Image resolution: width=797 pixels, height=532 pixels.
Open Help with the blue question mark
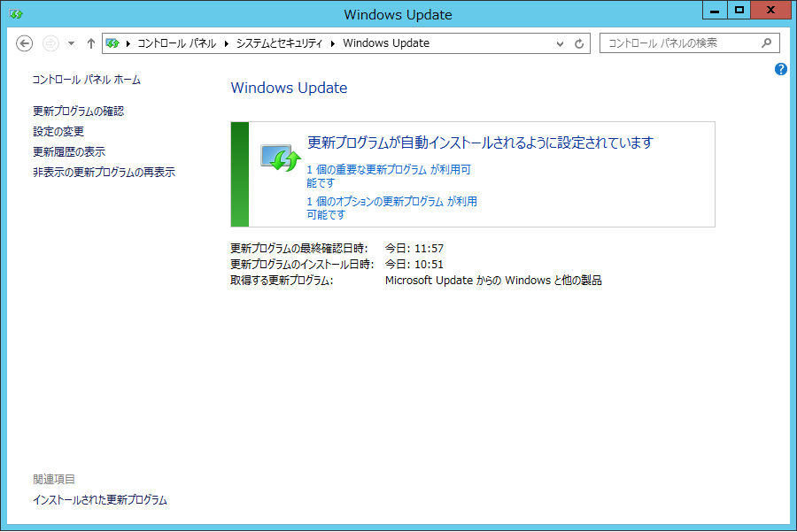(781, 69)
